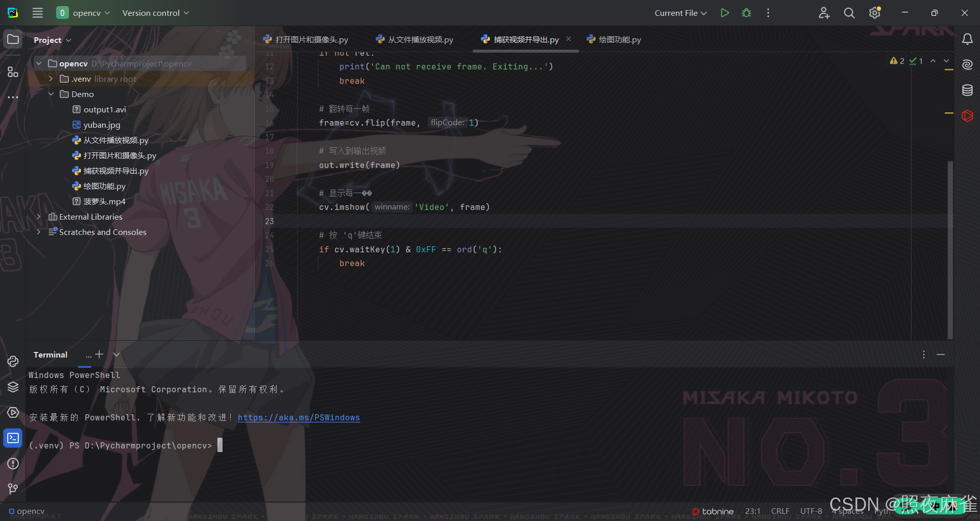This screenshot has width=980, height=521.
Task: Change CRLF line separator
Action: 780,511
